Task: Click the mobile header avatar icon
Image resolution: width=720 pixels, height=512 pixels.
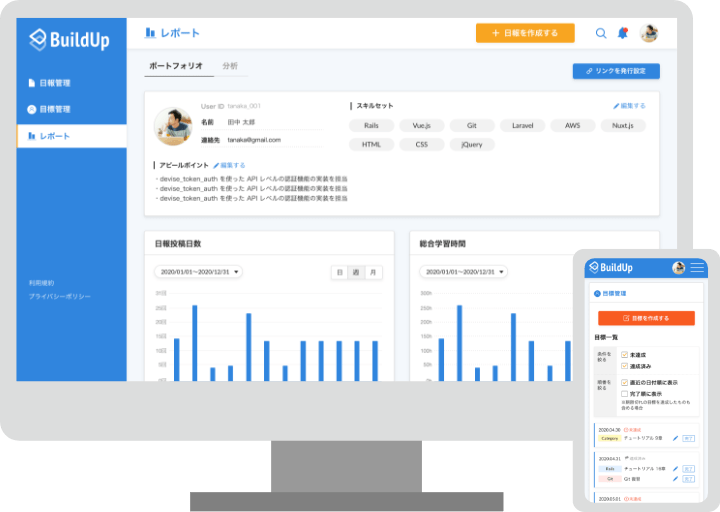Action: point(679,268)
